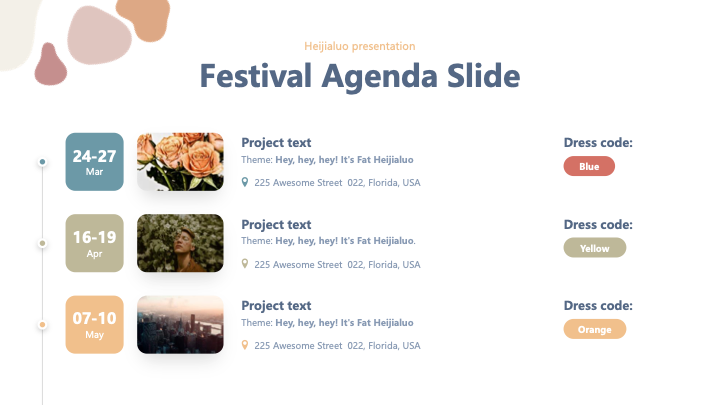Select the 16-19 Apr date box

(x=95, y=243)
